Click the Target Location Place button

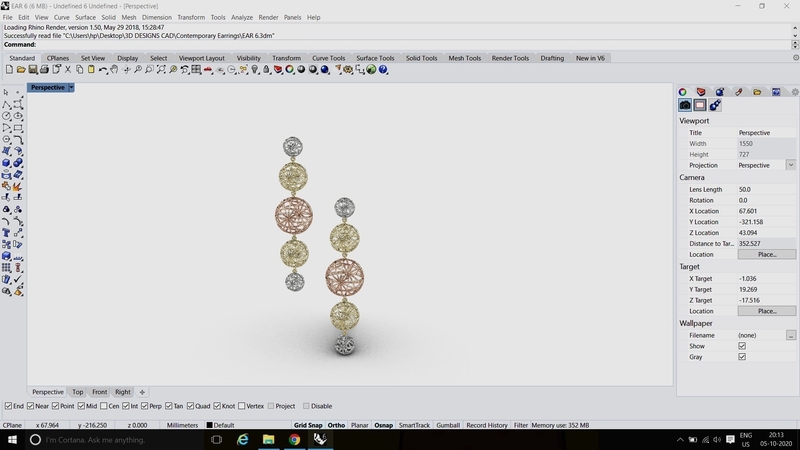click(x=766, y=311)
